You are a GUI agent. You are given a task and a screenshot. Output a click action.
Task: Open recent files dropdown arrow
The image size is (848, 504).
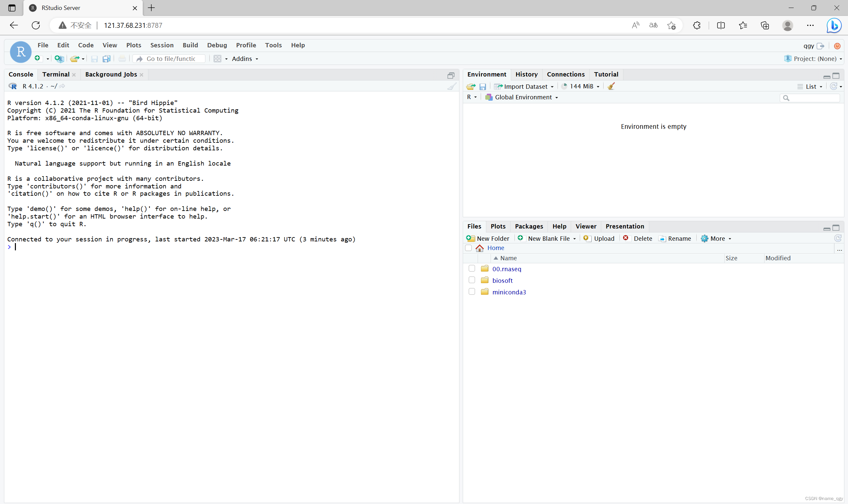pos(83,59)
